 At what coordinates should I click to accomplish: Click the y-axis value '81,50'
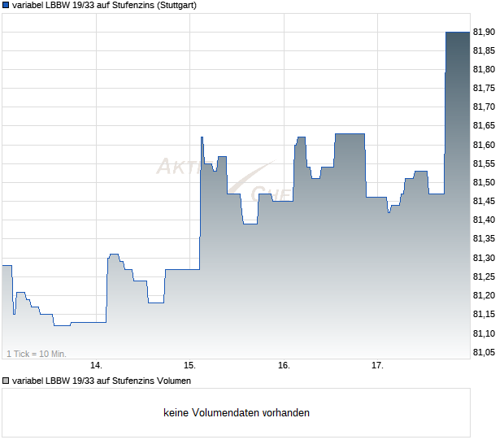coord(484,182)
